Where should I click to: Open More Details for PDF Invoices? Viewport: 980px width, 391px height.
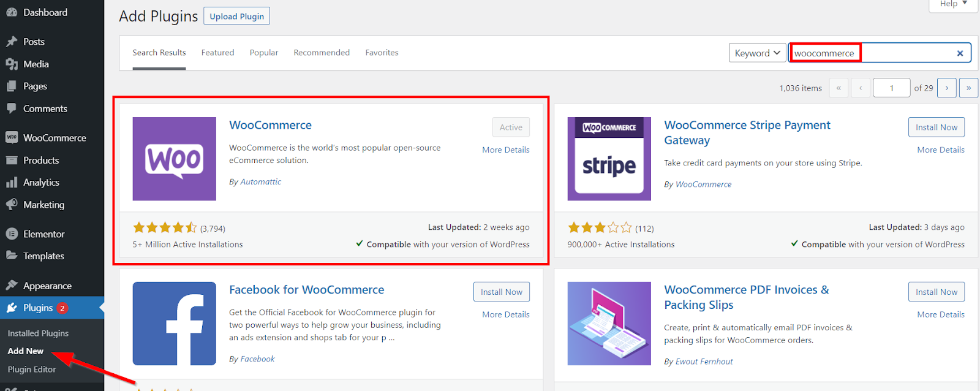pyautogui.click(x=941, y=314)
